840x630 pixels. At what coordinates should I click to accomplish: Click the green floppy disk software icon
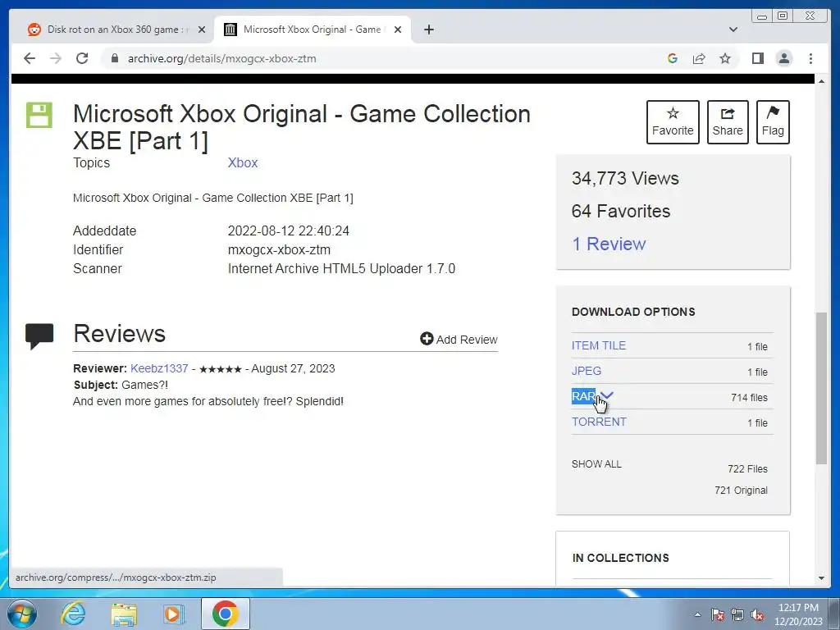(39, 115)
